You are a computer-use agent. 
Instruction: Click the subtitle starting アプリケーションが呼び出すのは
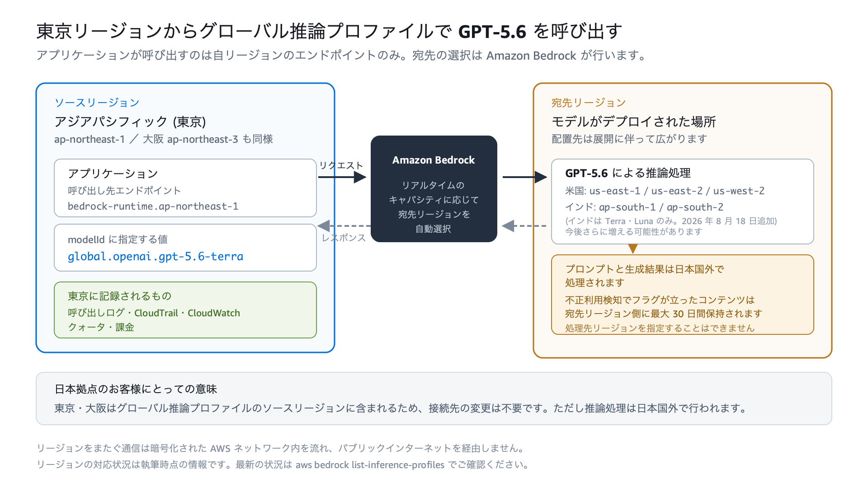[x=342, y=56]
